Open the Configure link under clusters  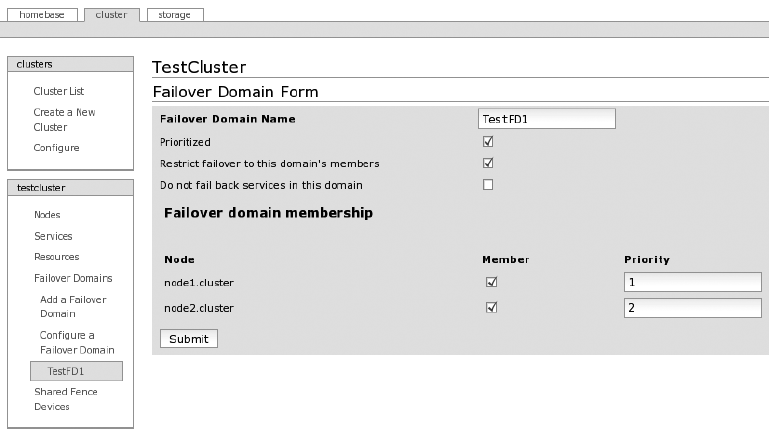56,148
